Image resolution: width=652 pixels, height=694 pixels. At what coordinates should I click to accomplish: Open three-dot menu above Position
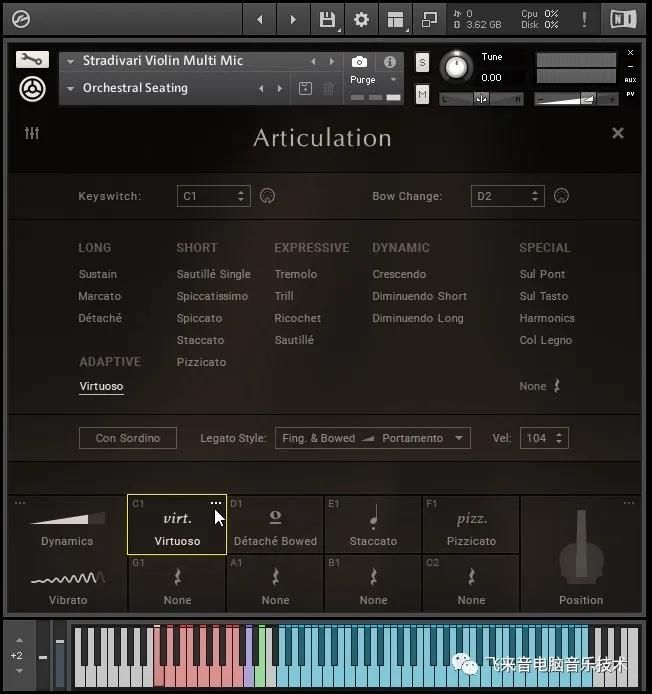coord(629,503)
